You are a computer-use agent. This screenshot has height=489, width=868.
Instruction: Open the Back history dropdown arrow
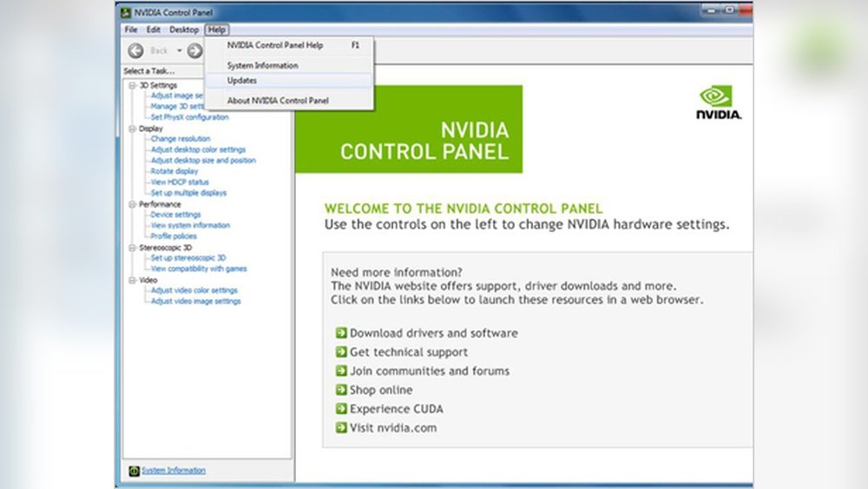(x=178, y=51)
